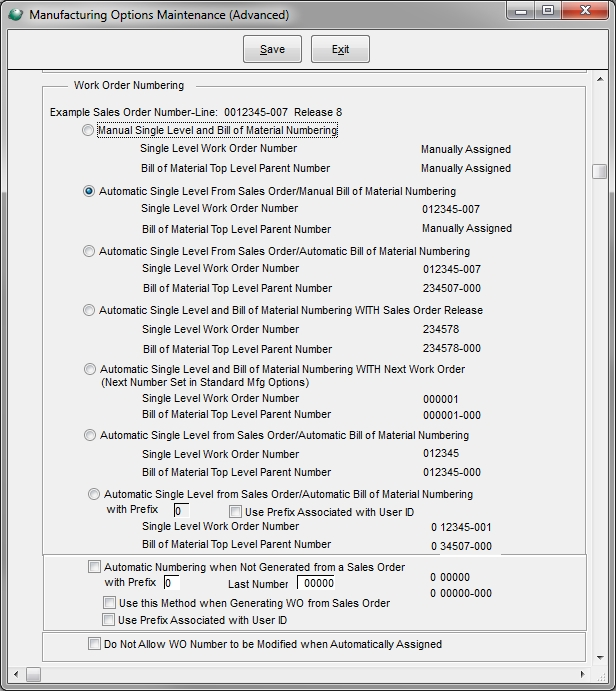Viewport: 616px width, 691px height.
Task: Click the value 0 12345-001
Action: tap(461, 527)
